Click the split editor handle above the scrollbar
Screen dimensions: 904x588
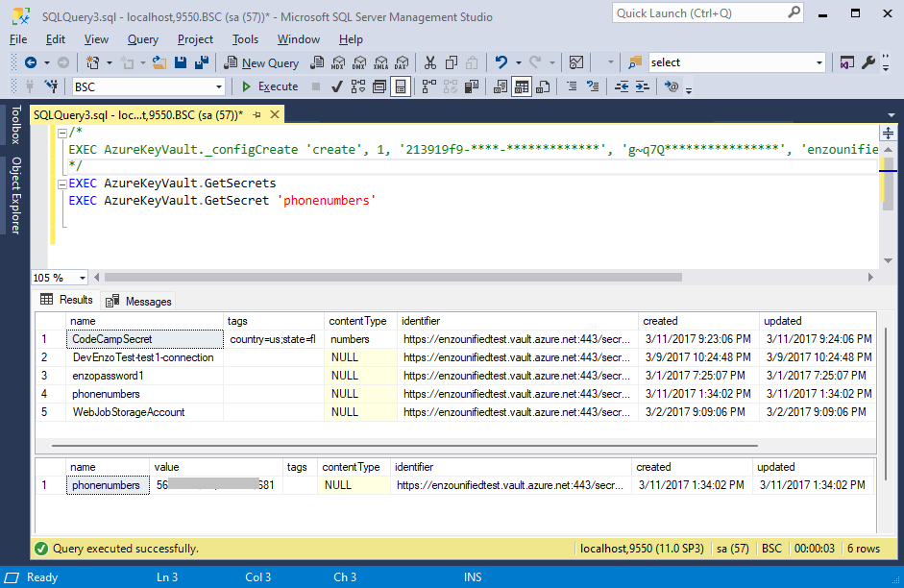click(x=888, y=134)
